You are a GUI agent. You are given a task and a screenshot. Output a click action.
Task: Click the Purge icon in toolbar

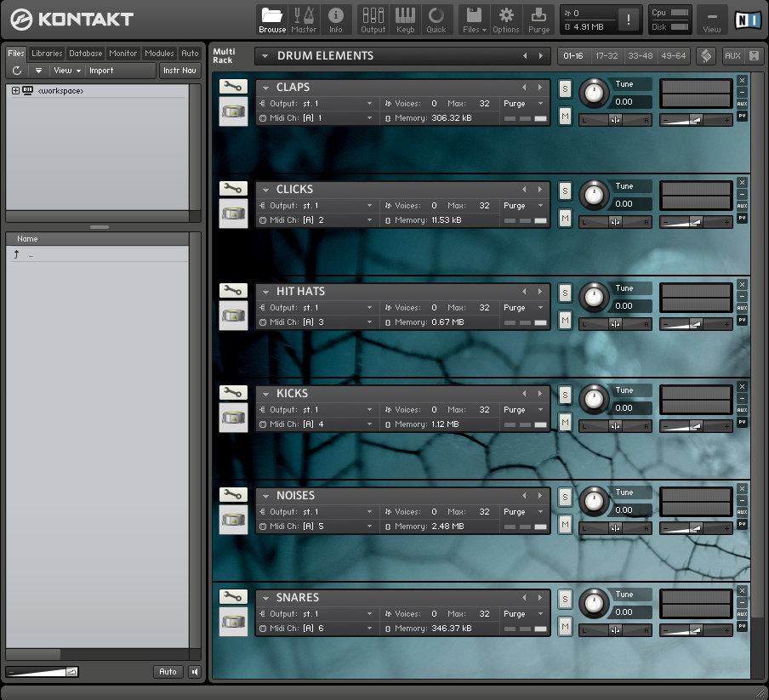pyautogui.click(x=538, y=20)
